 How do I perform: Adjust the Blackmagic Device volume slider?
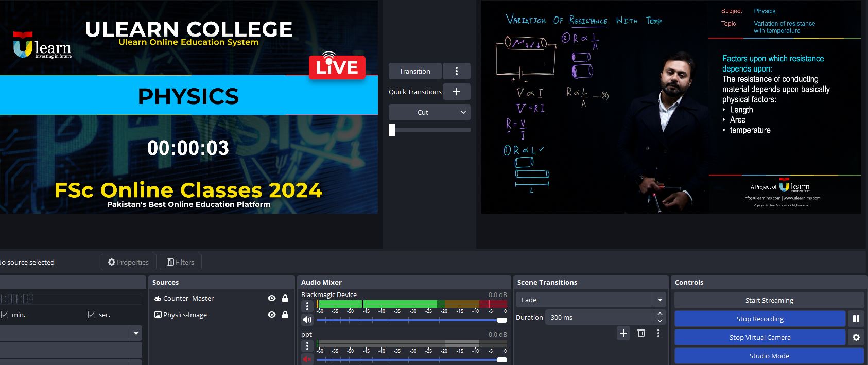(x=412, y=320)
